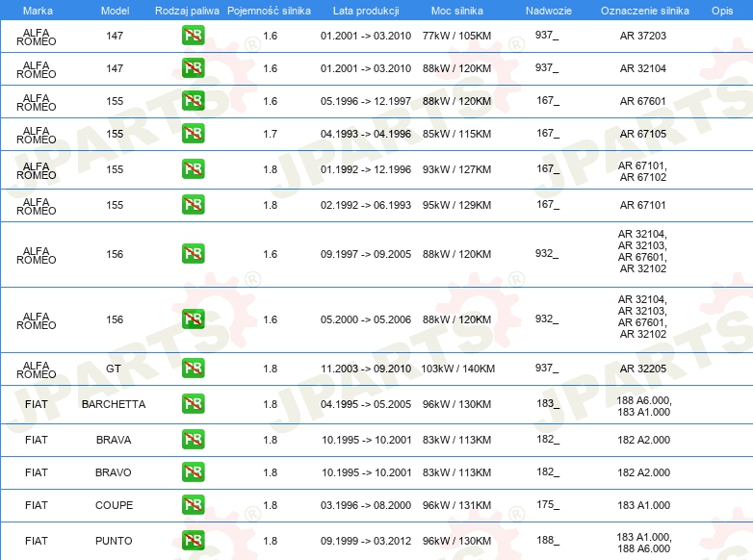Click the fuel icon in the 155 93kW row
The image size is (753, 560).
193,169
